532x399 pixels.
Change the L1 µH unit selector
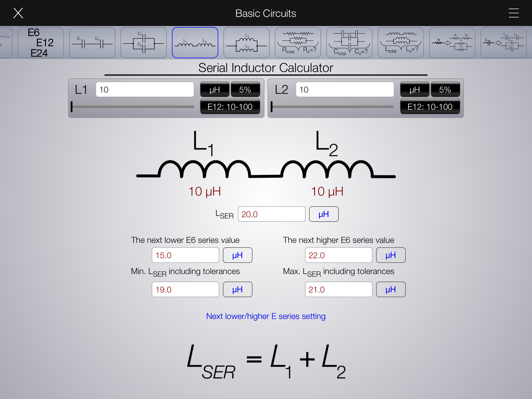[215, 90]
